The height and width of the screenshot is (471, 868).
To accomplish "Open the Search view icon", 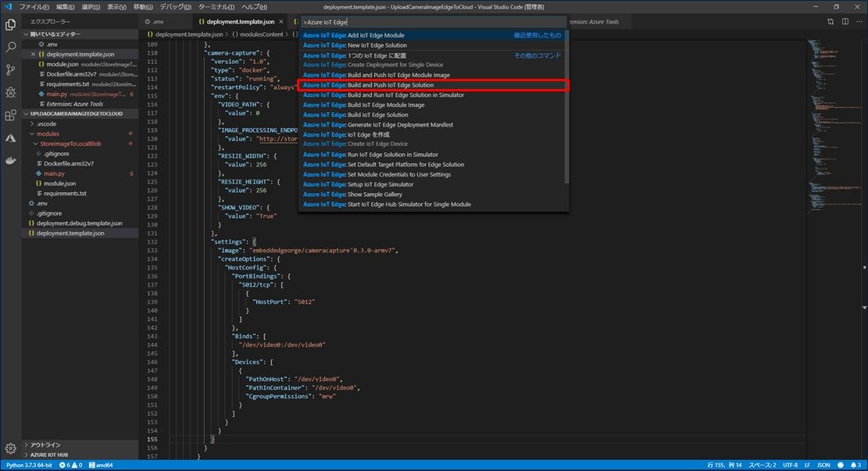I will (x=10, y=46).
